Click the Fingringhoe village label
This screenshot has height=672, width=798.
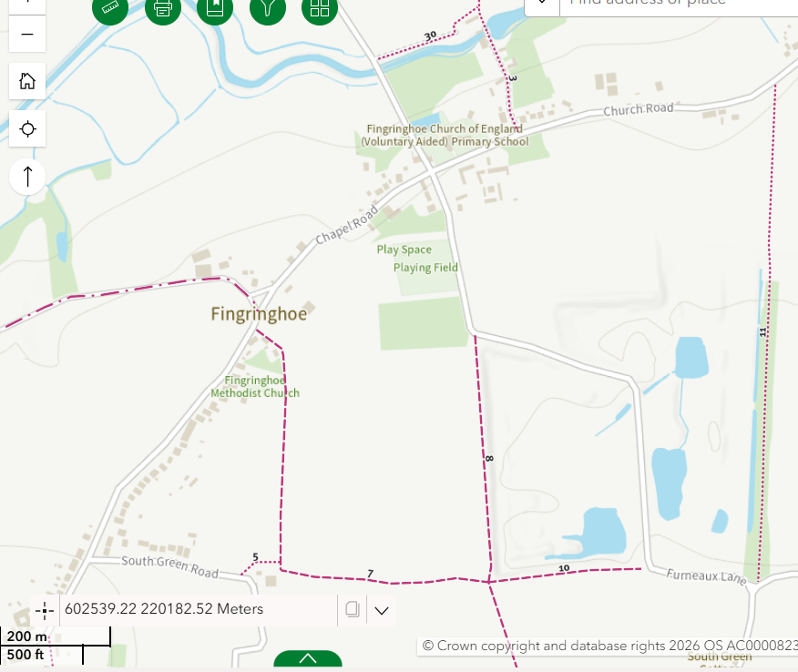pyautogui.click(x=259, y=314)
